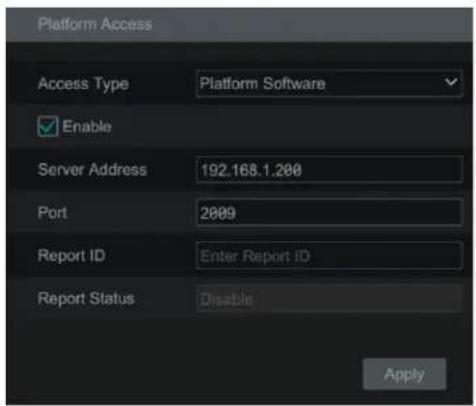476x406 pixels.
Task: Click the Report Status label
Action: 86,298
